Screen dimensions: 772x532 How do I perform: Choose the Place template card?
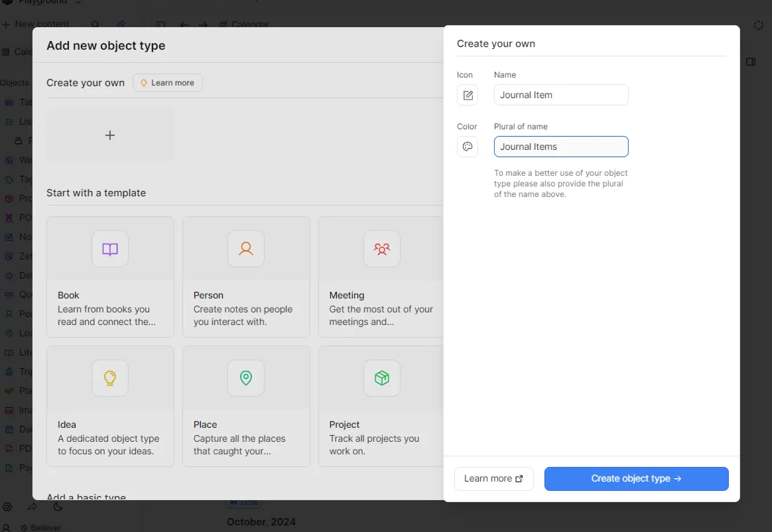click(246, 407)
